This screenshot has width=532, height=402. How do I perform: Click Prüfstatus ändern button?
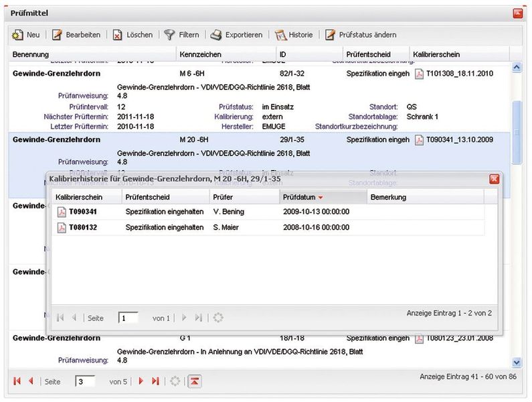coord(361,35)
